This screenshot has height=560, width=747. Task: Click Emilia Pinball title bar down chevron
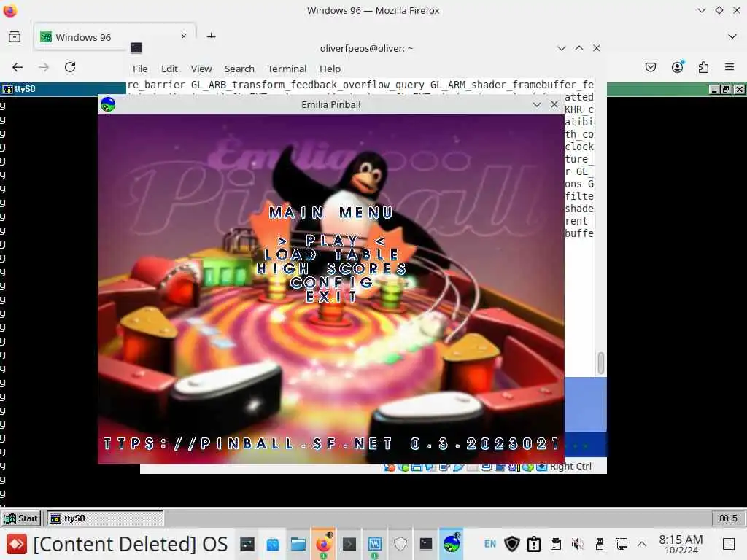click(x=537, y=104)
